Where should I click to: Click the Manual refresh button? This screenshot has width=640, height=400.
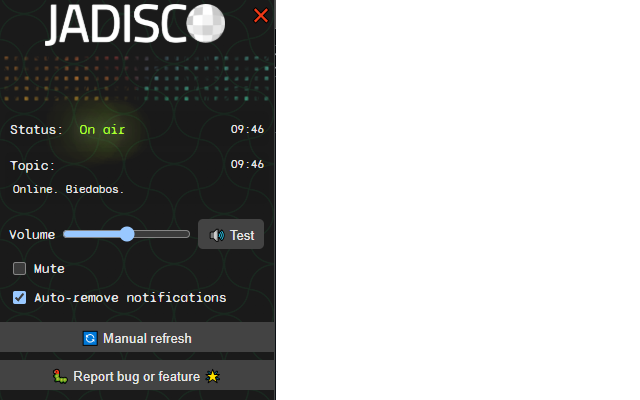pyautogui.click(x=137, y=337)
